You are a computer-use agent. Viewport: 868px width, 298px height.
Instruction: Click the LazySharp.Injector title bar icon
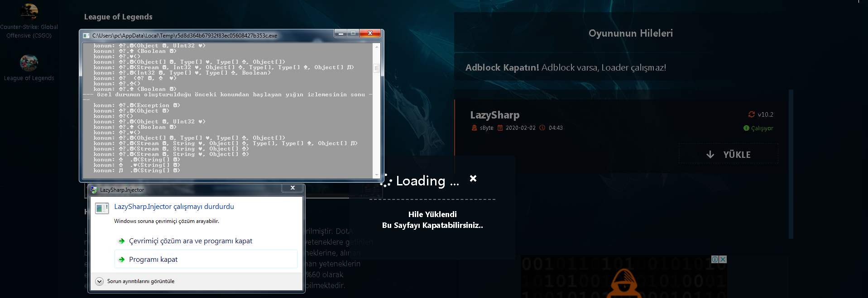tap(94, 190)
